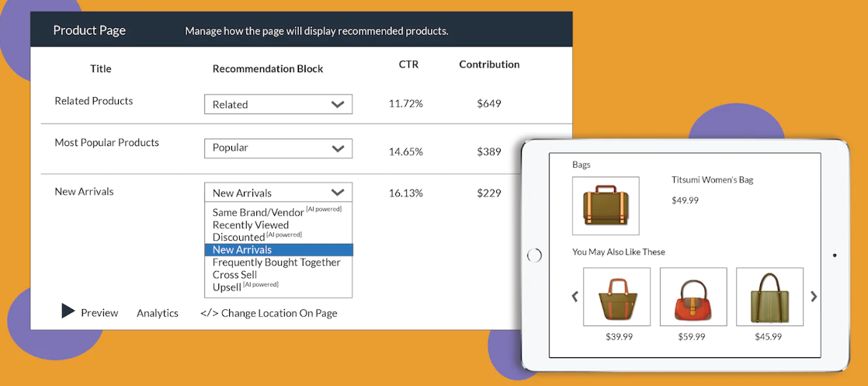Click the $49.99 product price

point(685,200)
